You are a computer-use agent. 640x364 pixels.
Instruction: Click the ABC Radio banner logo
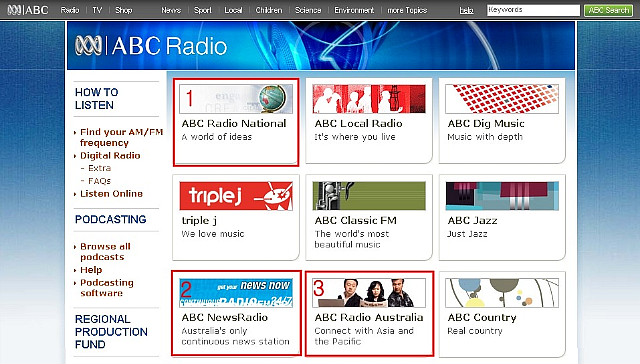[x=151, y=46]
